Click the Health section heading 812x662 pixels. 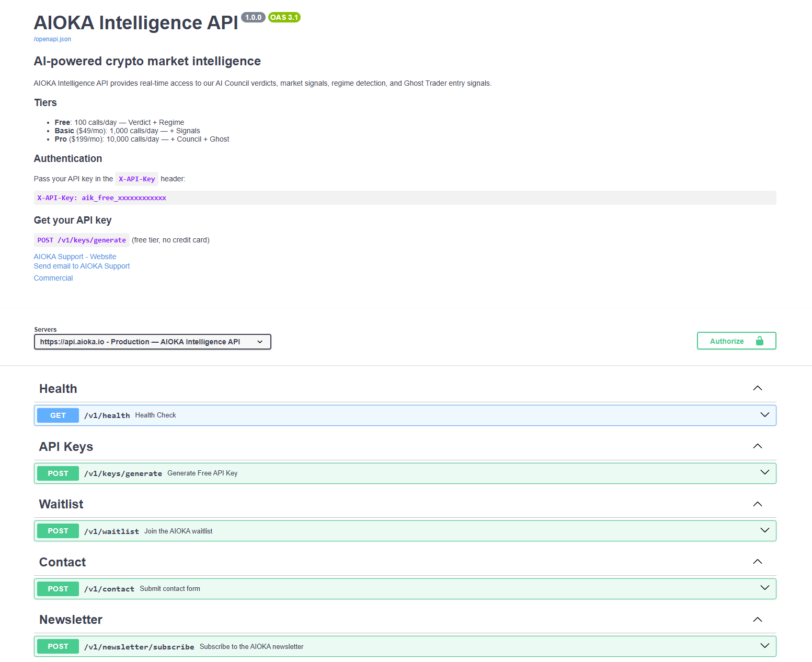click(x=58, y=389)
